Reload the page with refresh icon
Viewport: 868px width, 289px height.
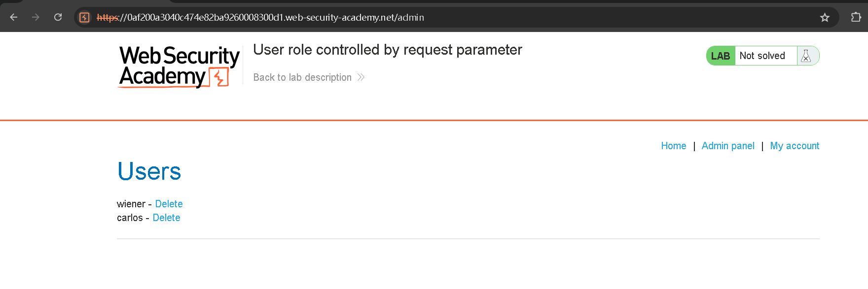tap(58, 17)
